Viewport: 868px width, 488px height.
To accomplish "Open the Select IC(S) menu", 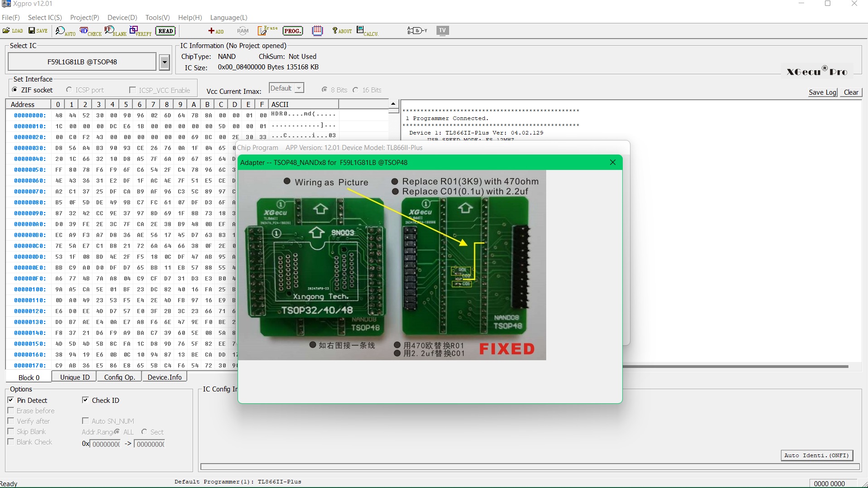I will pos(45,17).
